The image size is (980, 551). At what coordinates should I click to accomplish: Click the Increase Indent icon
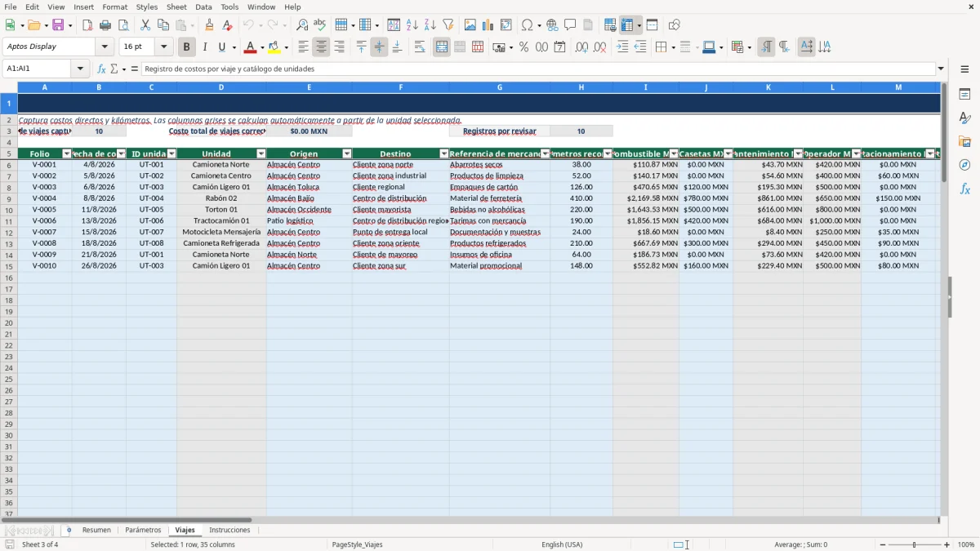[x=622, y=47]
